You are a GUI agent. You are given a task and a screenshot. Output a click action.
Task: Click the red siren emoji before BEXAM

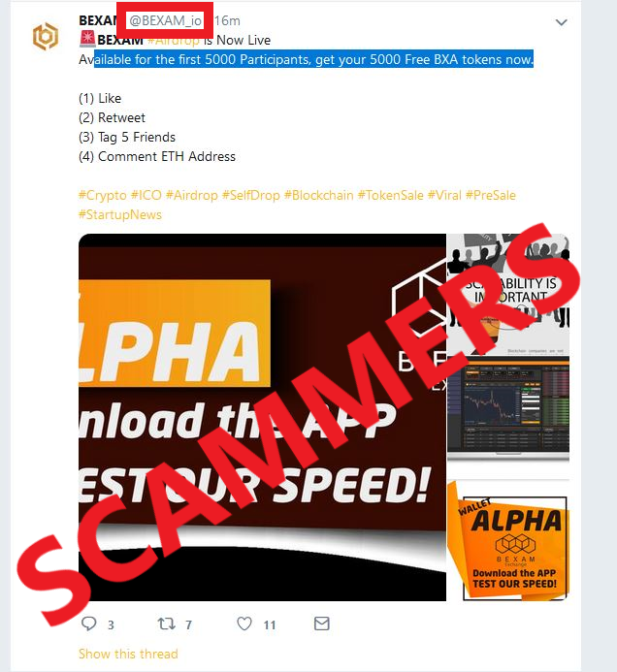[x=87, y=39]
